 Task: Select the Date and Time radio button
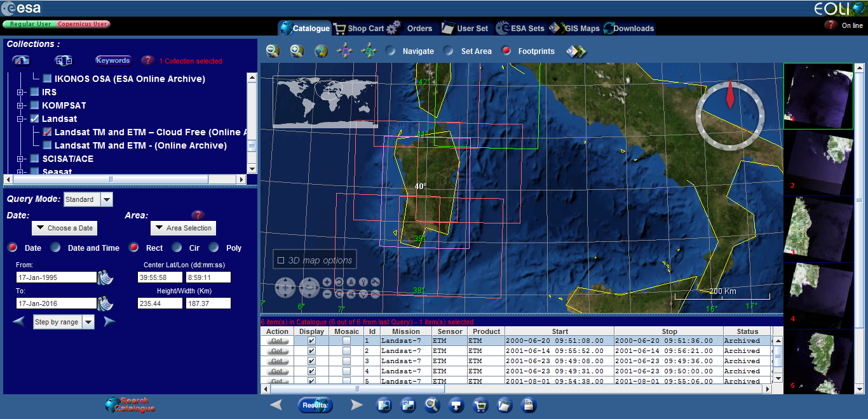[56, 248]
